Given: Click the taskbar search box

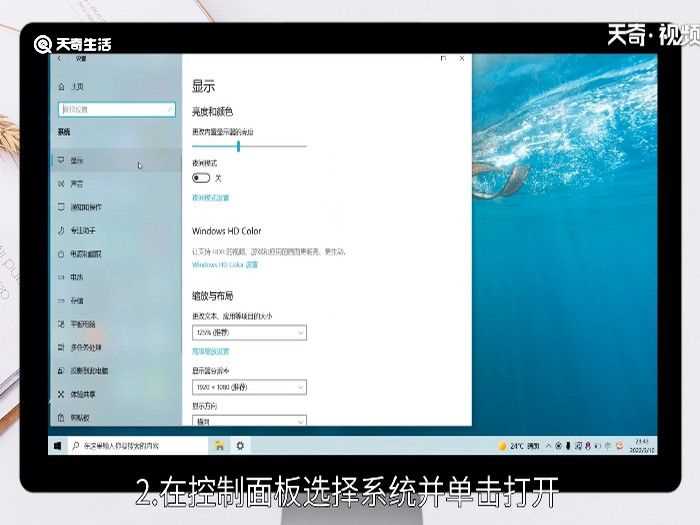Looking at the screenshot, I should (138, 446).
